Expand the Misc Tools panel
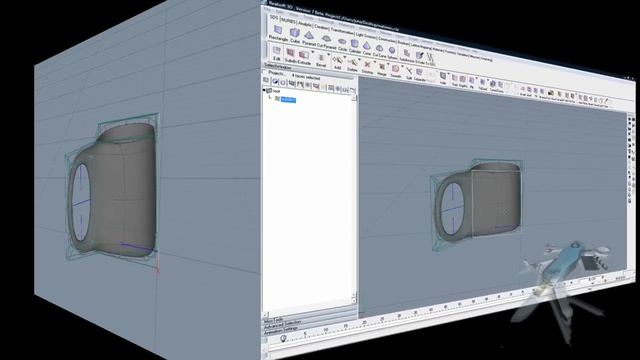 pos(273,320)
